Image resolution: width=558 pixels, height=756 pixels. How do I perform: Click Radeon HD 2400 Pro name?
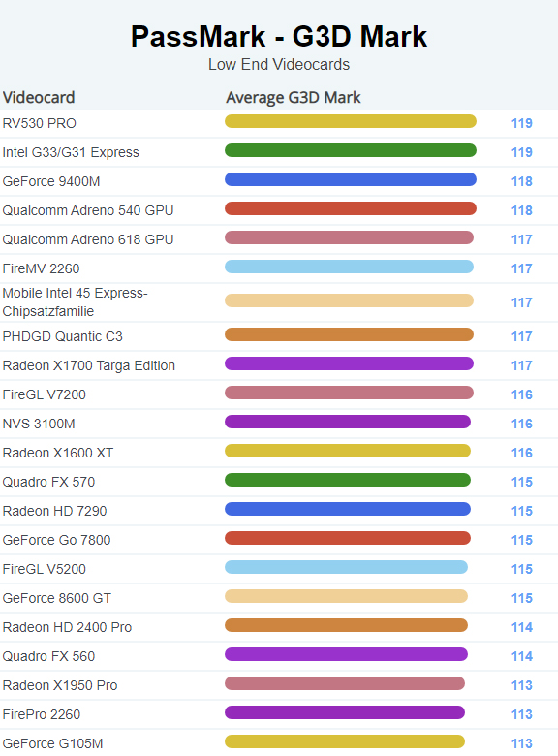pos(67,627)
